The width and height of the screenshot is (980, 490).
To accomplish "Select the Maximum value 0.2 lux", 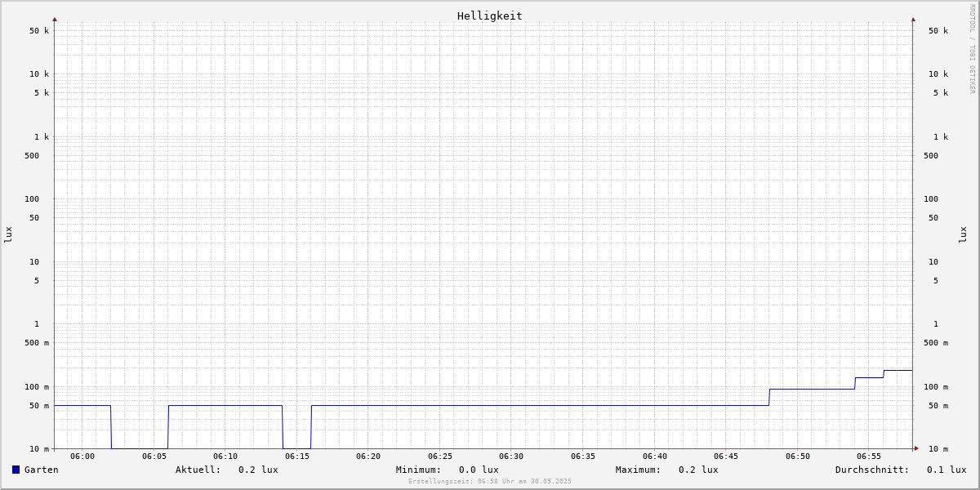I will click(698, 470).
